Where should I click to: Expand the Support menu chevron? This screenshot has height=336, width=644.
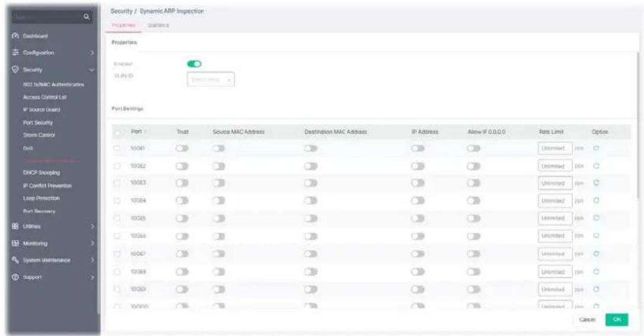tap(92, 277)
